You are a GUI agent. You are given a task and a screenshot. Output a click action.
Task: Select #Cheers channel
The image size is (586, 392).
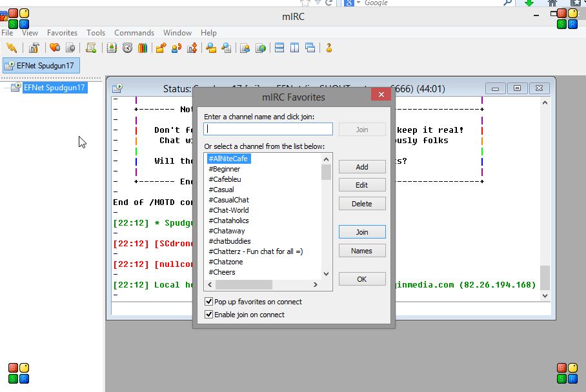(x=222, y=272)
